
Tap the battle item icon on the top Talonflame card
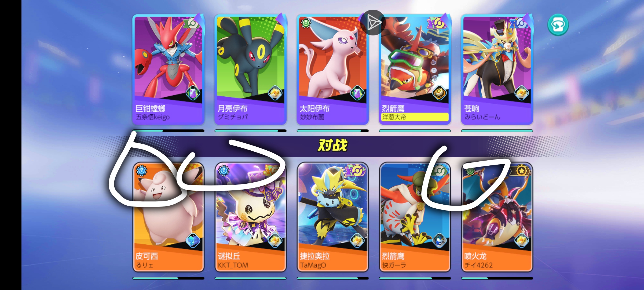(x=439, y=93)
